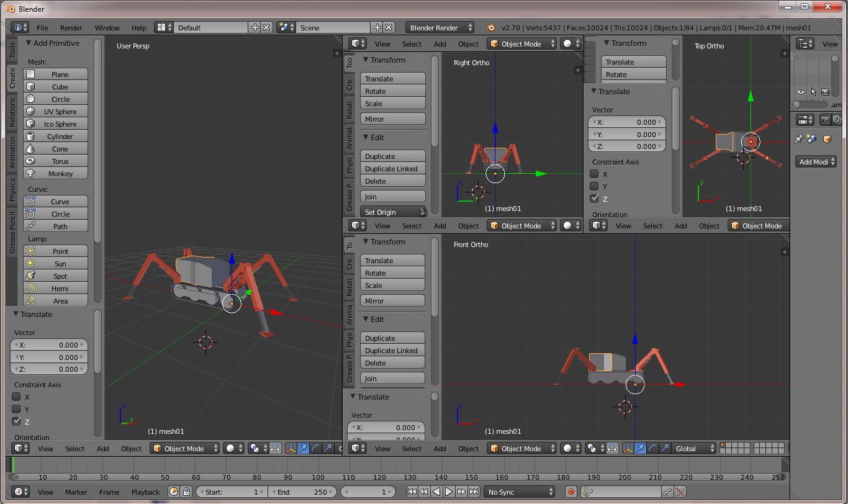The width and height of the screenshot is (848, 504).
Task: Check Y constraint axis in left panel
Action: tap(17, 409)
